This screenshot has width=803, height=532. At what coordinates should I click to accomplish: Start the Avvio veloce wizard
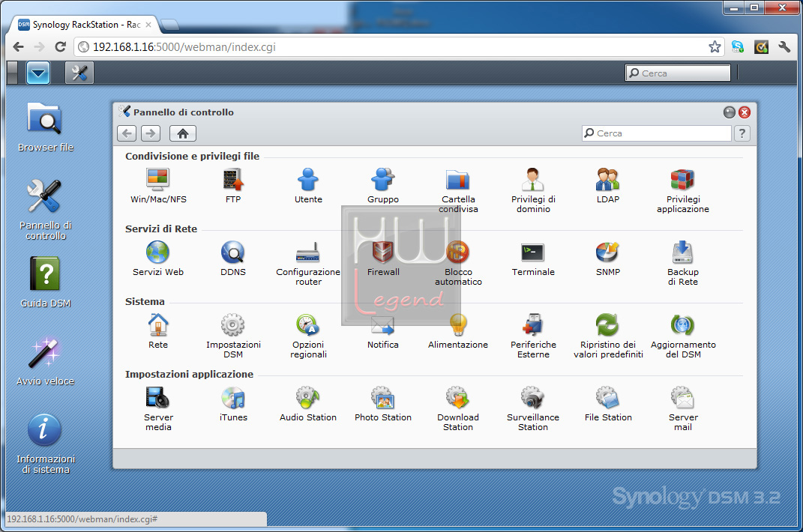point(46,361)
